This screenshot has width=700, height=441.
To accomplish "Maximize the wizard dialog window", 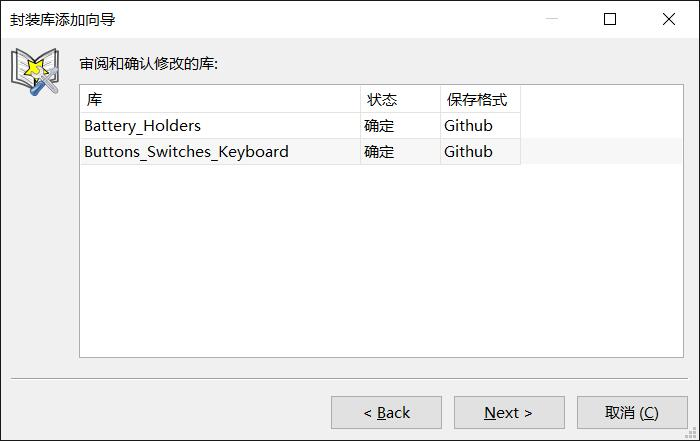I will (610, 19).
